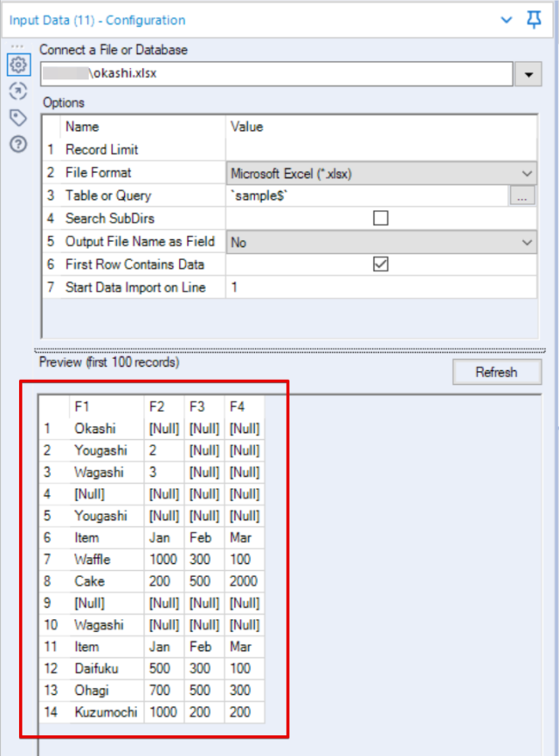
Task: Click the Table or Query sample$ field
Action: point(367,196)
